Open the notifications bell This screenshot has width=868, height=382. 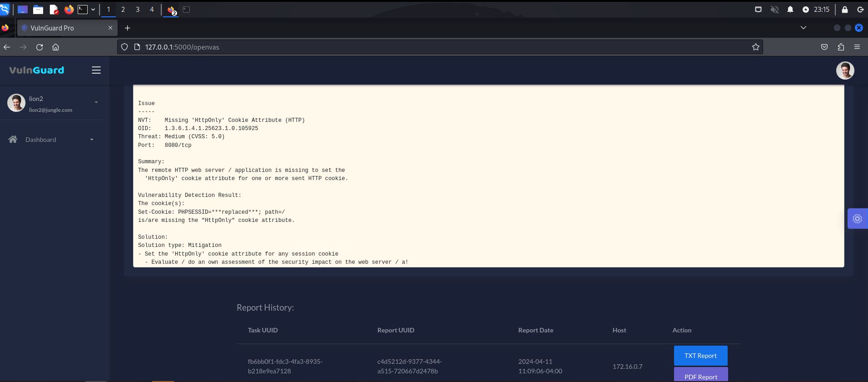point(790,9)
